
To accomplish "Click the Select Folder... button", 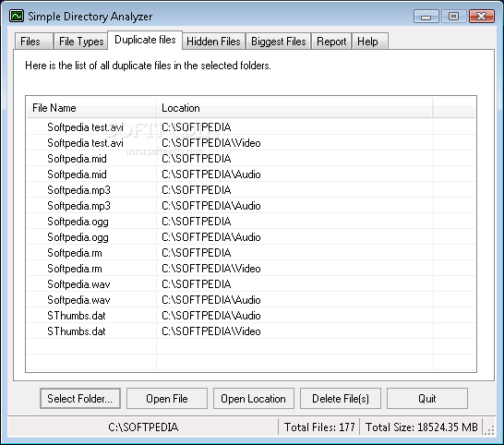I will tap(80, 399).
